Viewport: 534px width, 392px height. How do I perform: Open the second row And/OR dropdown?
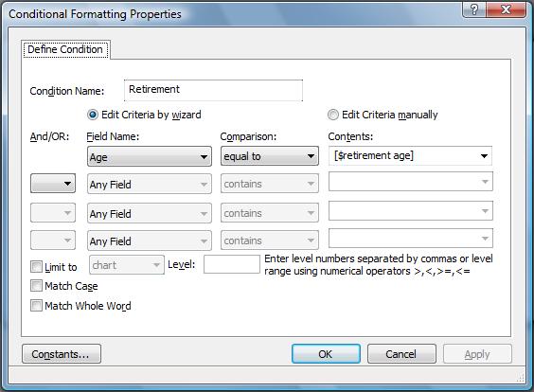click(53, 184)
